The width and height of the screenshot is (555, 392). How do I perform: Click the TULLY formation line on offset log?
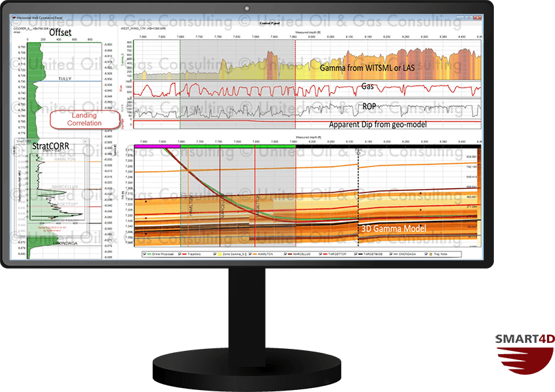(60, 82)
